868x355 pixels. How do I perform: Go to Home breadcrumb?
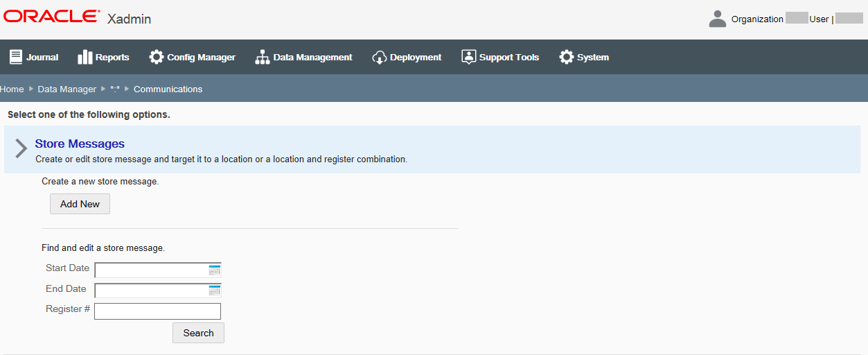(x=12, y=89)
